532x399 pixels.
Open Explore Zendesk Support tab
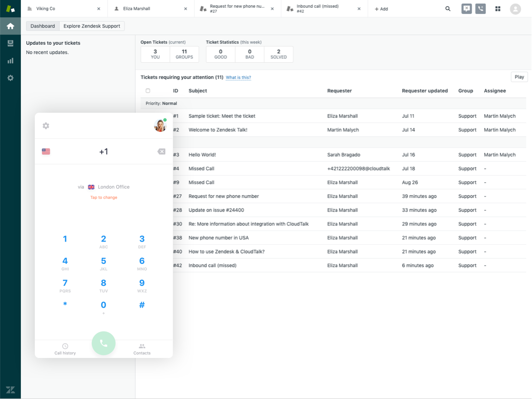(x=92, y=26)
